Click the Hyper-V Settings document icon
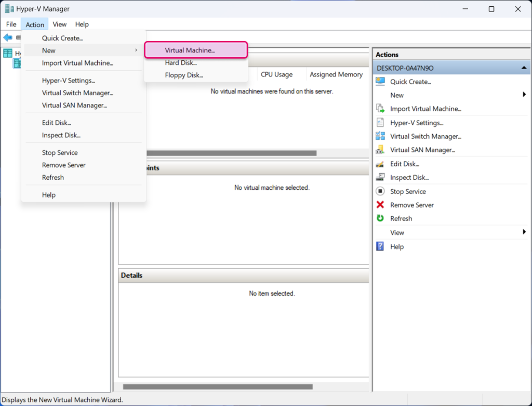This screenshot has height=406, width=532. click(380, 123)
